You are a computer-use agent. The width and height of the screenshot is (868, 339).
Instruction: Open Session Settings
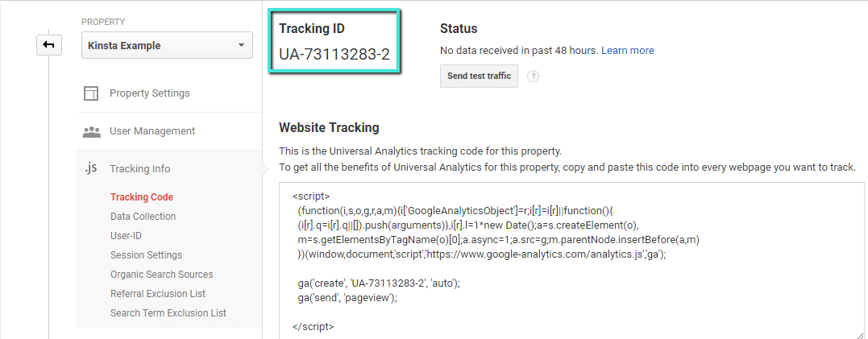(146, 255)
